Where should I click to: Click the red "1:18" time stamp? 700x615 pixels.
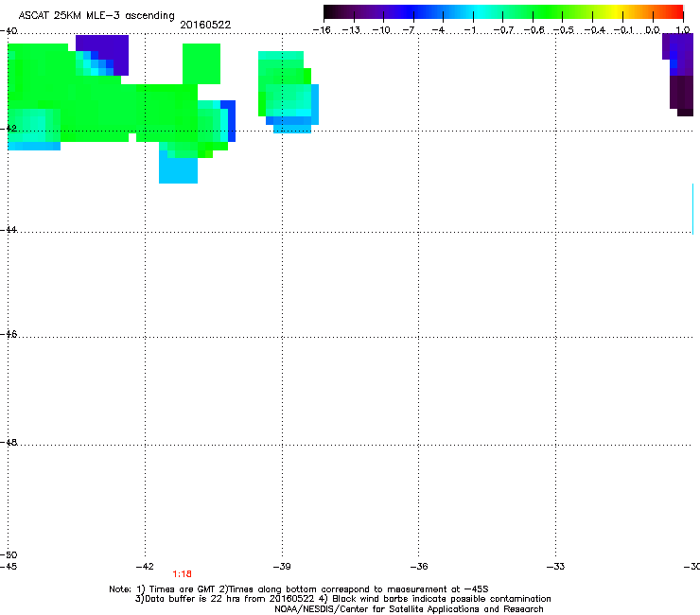pyautogui.click(x=183, y=574)
